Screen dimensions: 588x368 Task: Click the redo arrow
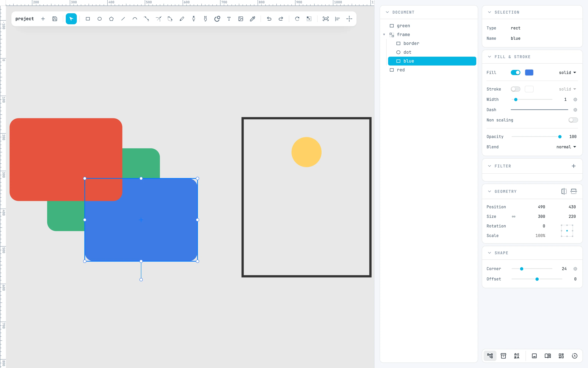pos(281,19)
